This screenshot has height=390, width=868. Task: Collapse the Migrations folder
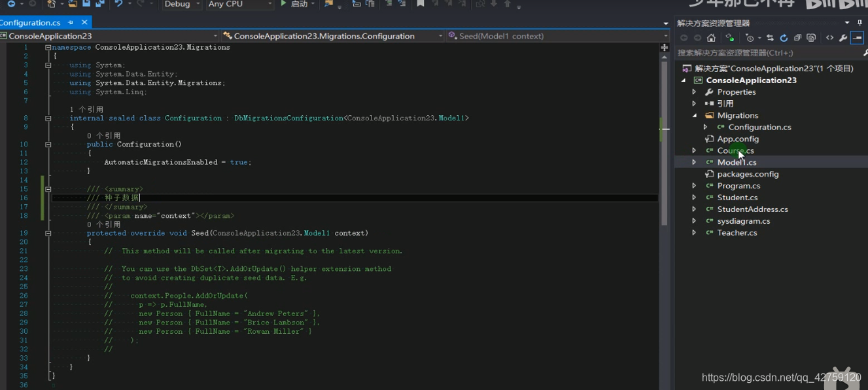(694, 116)
